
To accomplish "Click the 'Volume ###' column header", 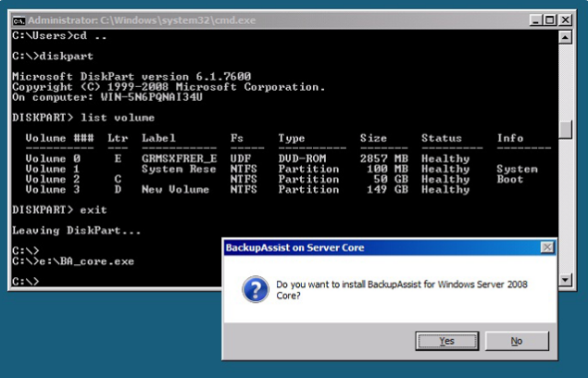I will click(59, 138).
